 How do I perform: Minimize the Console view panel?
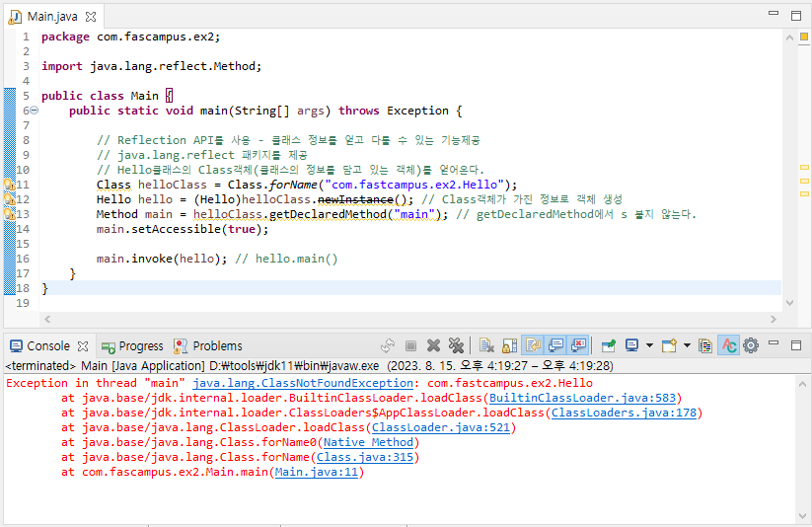pos(774,344)
